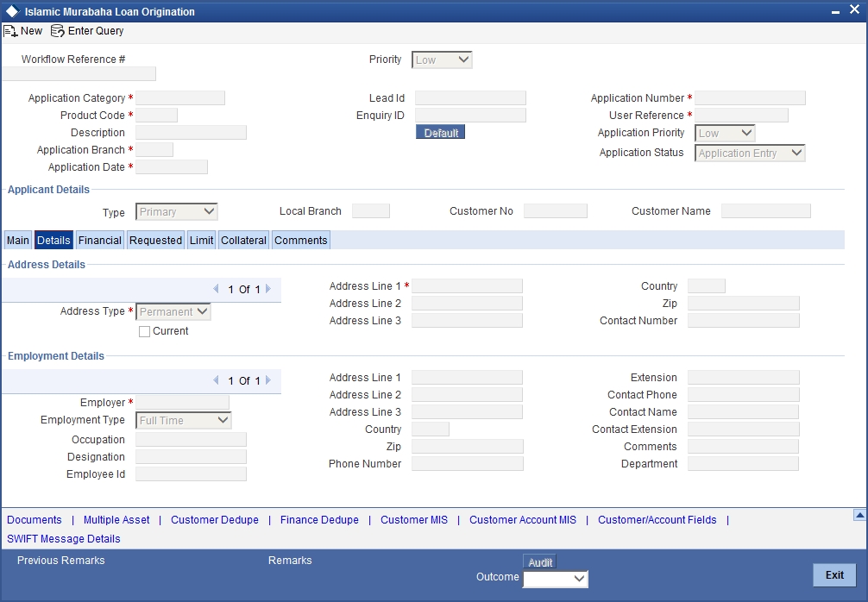Click the Designation field

click(191, 456)
